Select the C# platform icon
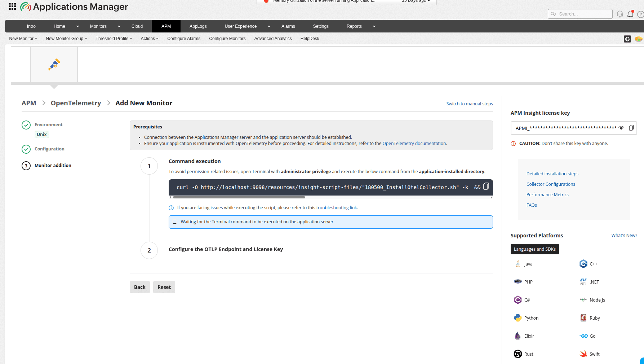The image size is (644, 364). [518, 300]
